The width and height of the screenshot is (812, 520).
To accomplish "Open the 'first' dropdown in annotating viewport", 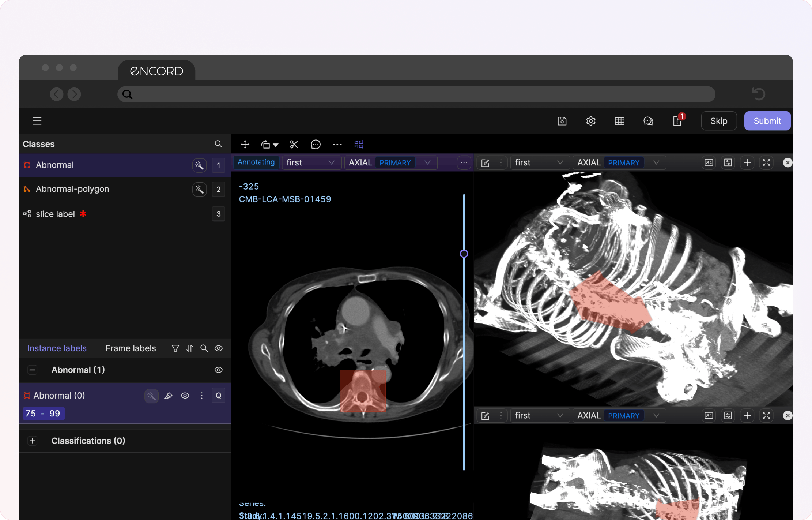I will click(x=311, y=162).
